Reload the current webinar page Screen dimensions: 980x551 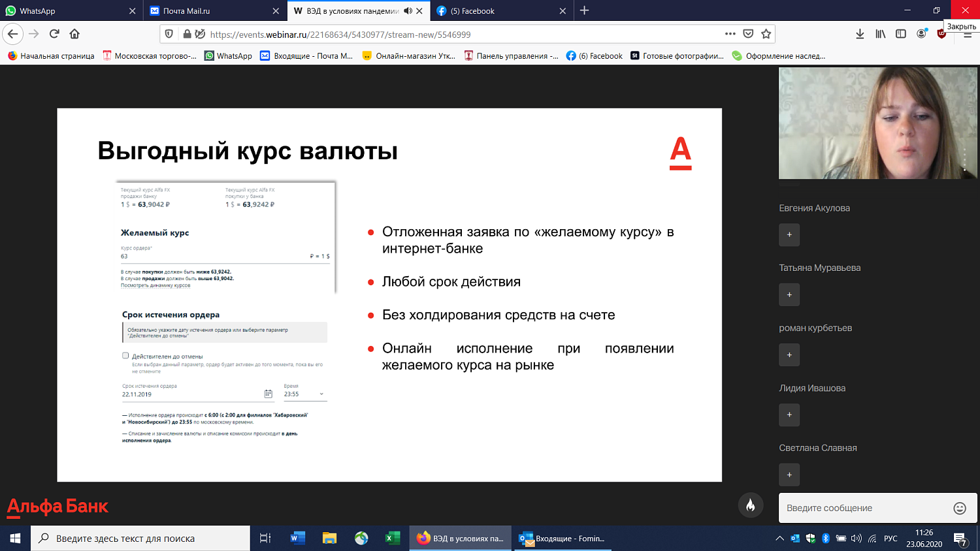[x=54, y=34]
